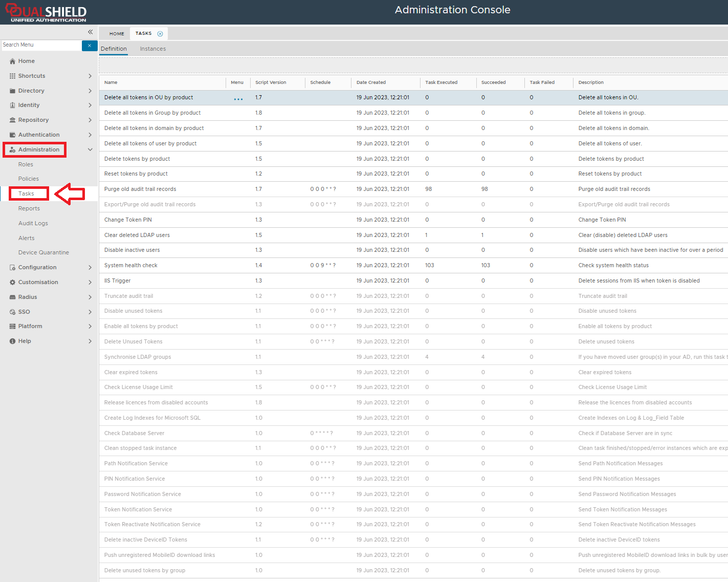Screen dimensions: 728x582
Task: Clear the Search Menu with X button
Action: click(89, 46)
